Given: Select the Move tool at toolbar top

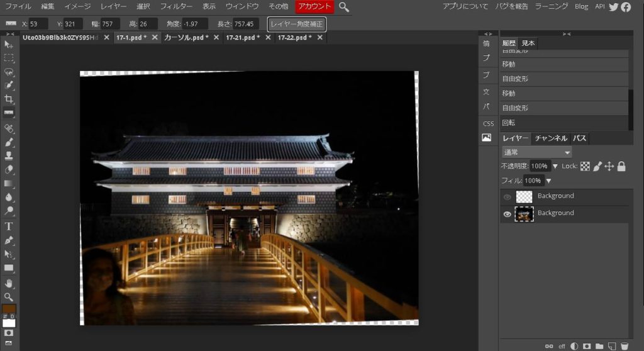Looking at the screenshot, I should pos(9,45).
